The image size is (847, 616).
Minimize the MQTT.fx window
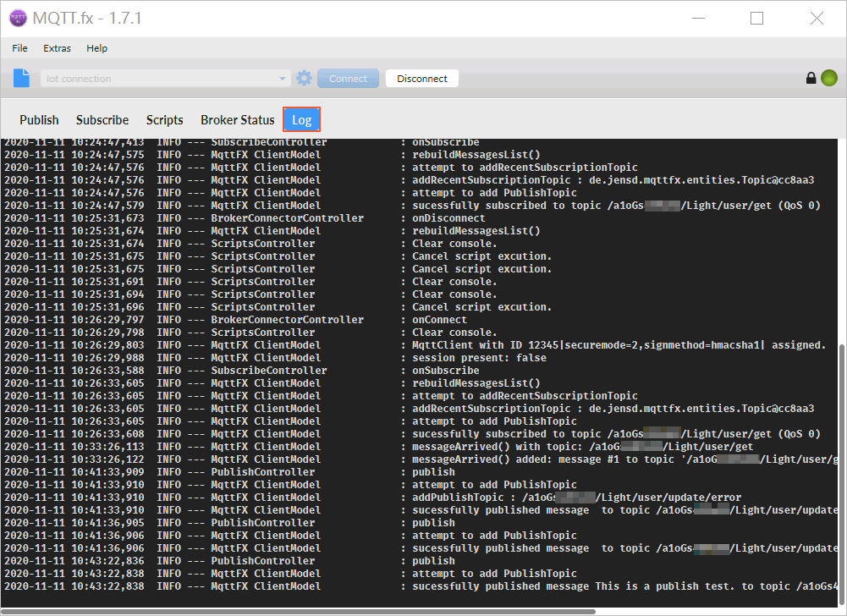pyautogui.click(x=698, y=19)
